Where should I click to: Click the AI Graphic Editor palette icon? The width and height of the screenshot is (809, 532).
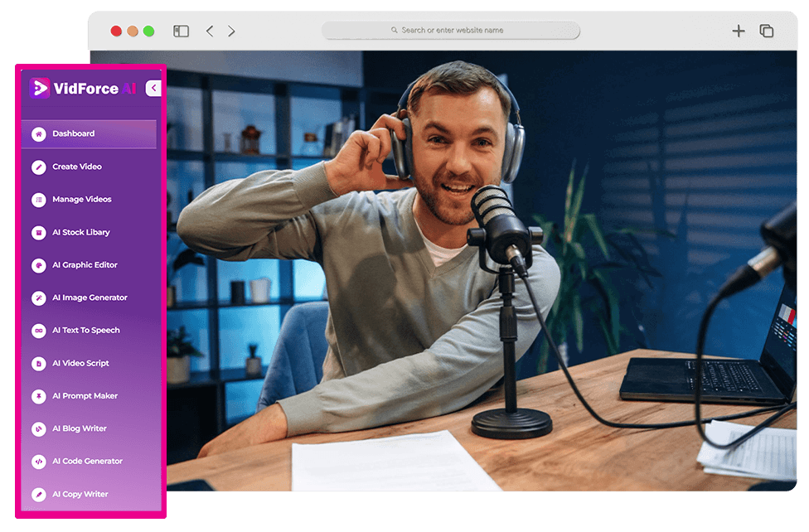[38, 265]
